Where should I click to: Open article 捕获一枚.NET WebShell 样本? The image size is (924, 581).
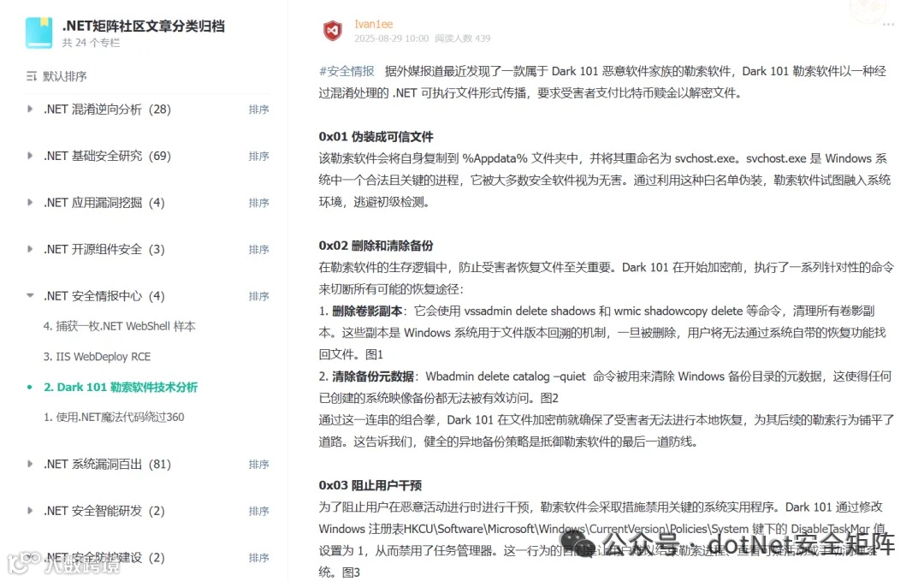(120, 326)
